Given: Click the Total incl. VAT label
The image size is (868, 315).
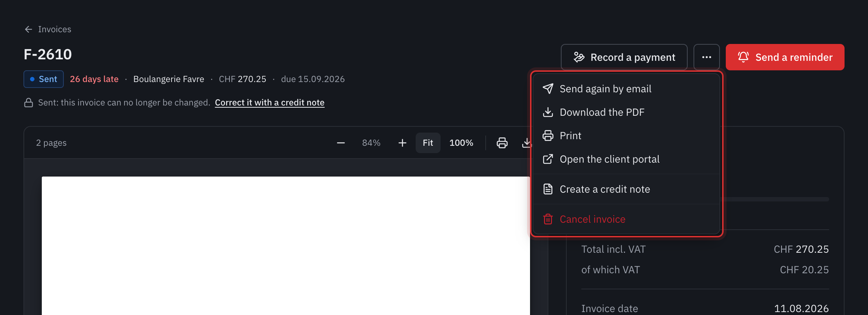Looking at the screenshot, I should pos(614,249).
